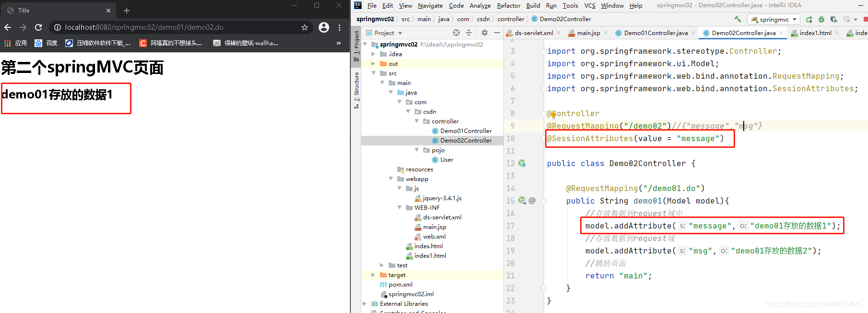
Task: Open the Chrome profile avatar
Action: click(324, 27)
